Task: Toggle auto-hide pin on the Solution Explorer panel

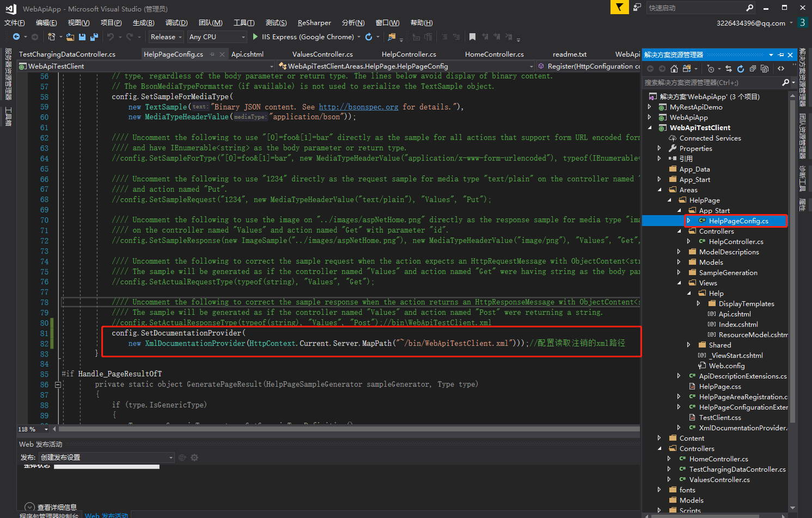Action: coord(781,54)
